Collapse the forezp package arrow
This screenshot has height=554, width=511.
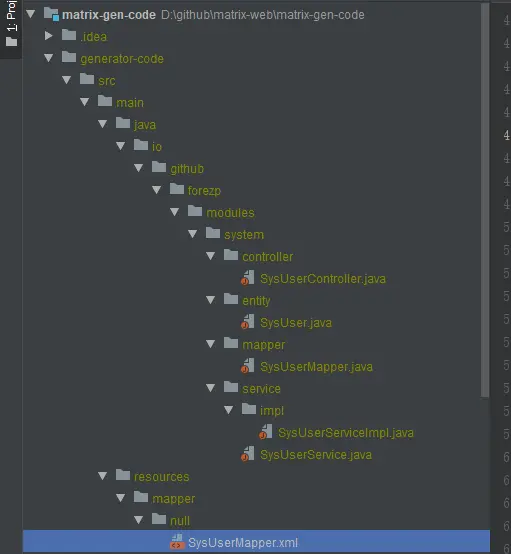157,190
